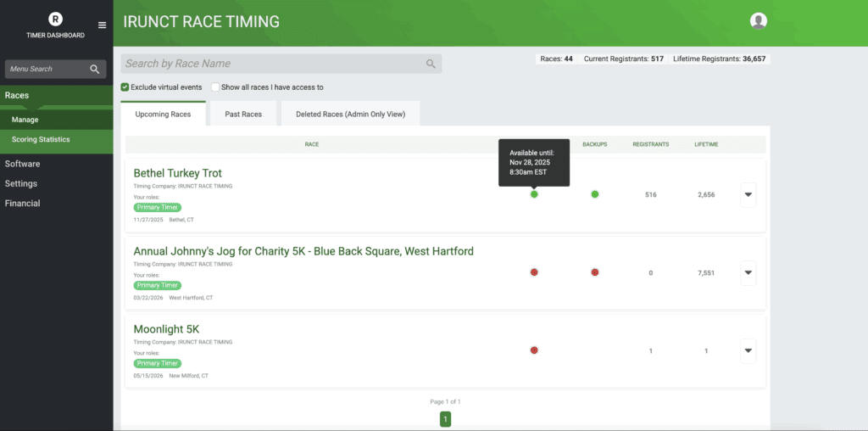
Task: Expand Moonlight 5K row dropdown arrow
Action: tap(748, 350)
